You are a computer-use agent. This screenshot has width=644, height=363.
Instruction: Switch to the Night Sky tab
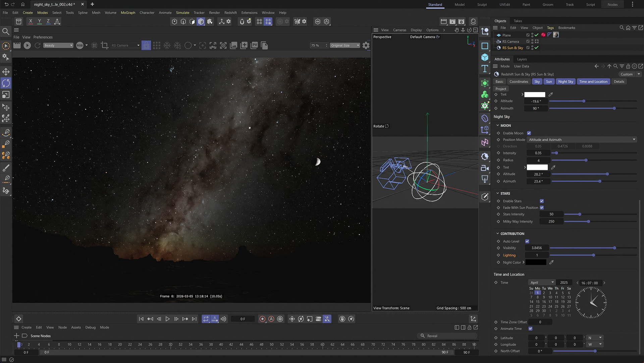click(x=566, y=81)
